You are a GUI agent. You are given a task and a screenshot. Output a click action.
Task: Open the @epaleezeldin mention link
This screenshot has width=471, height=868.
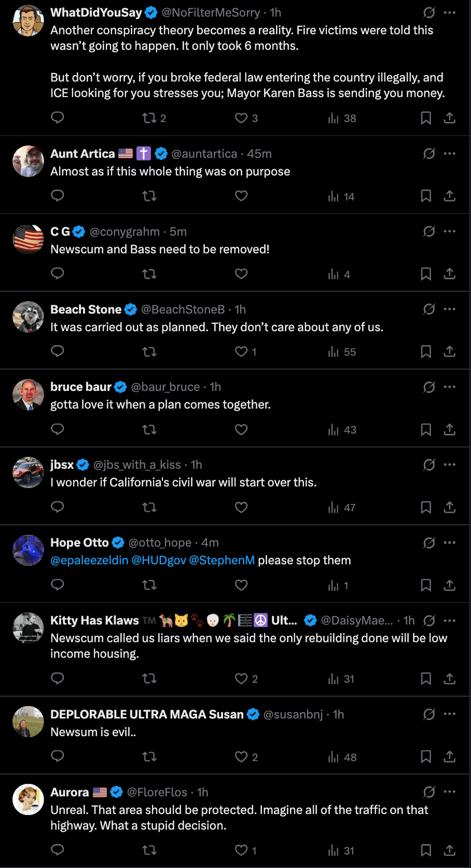coord(89,560)
